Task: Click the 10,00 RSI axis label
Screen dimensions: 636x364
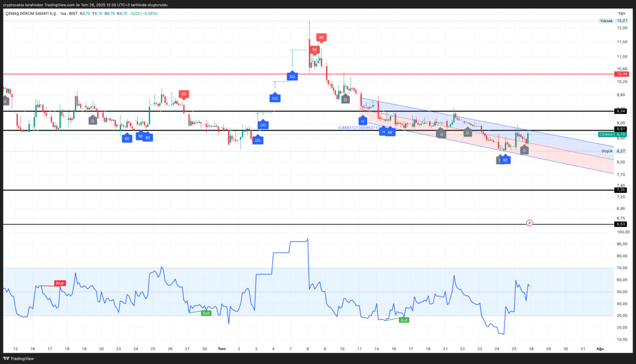Action: [622, 340]
